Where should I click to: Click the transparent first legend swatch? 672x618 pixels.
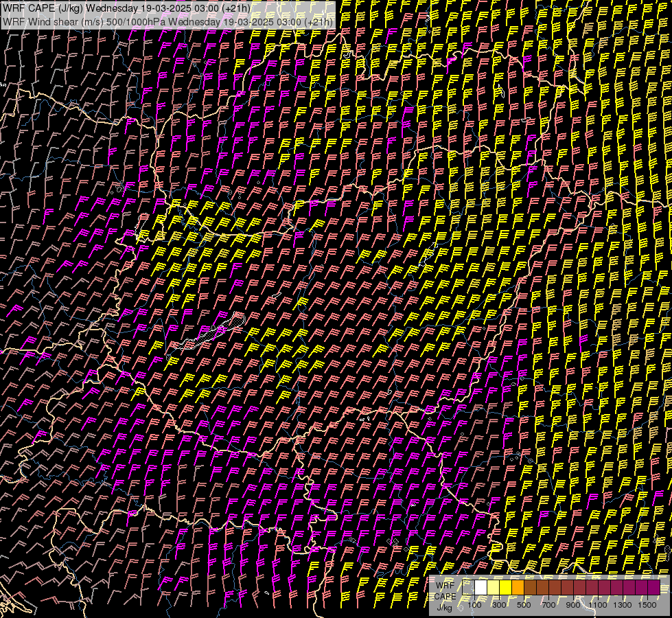[468, 588]
